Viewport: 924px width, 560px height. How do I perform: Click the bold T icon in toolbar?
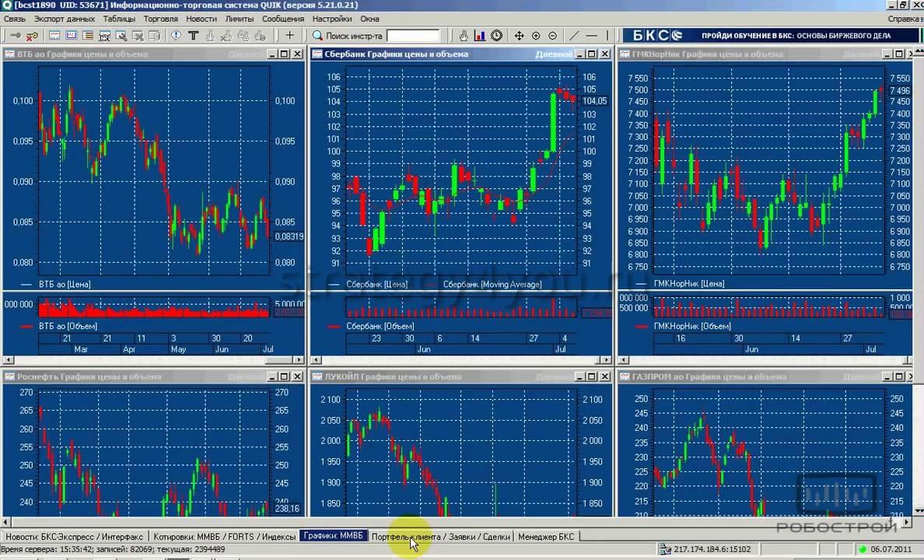click(193, 36)
